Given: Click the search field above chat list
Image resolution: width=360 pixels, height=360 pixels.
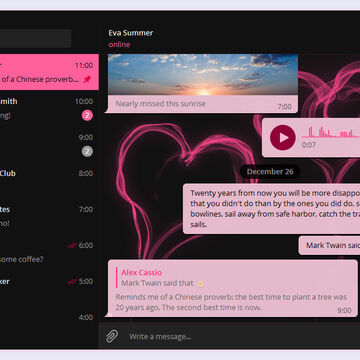Looking at the screenshot, I should [35, 39].
